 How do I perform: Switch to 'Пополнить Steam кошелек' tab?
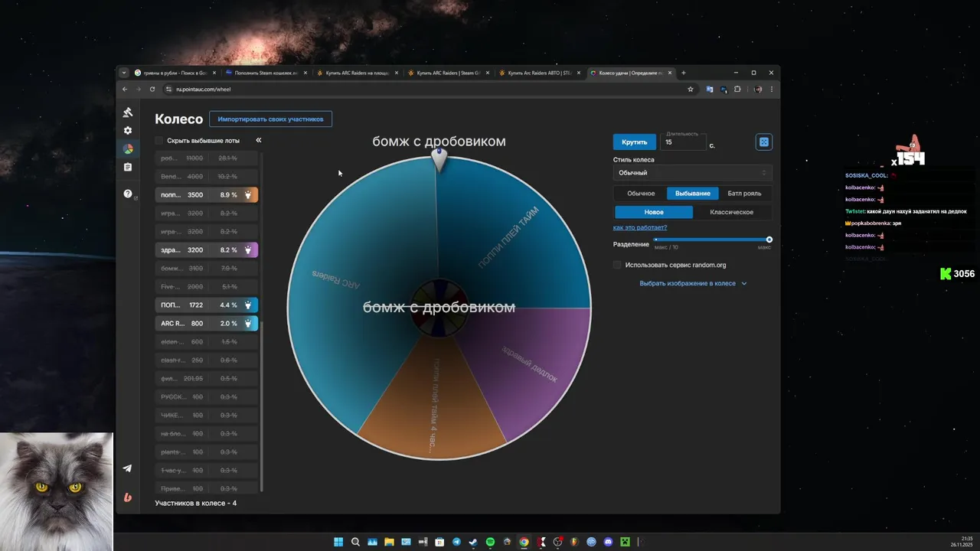(x=266, y=73)
